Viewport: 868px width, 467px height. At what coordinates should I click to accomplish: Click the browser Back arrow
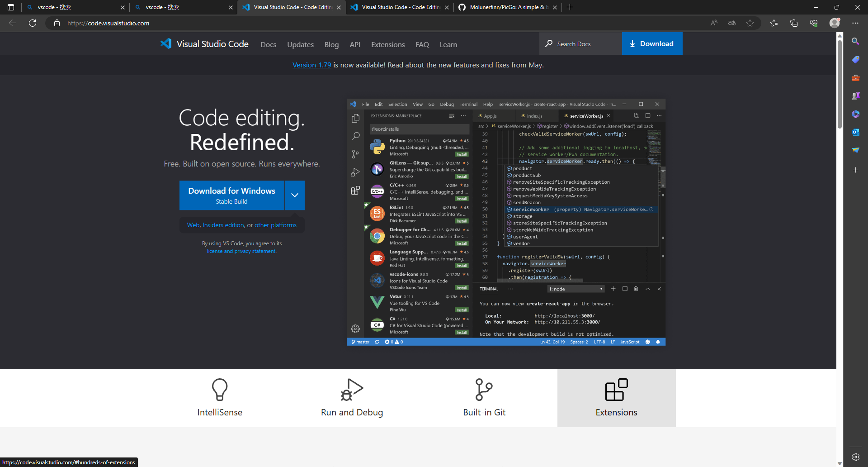[13, 23]
